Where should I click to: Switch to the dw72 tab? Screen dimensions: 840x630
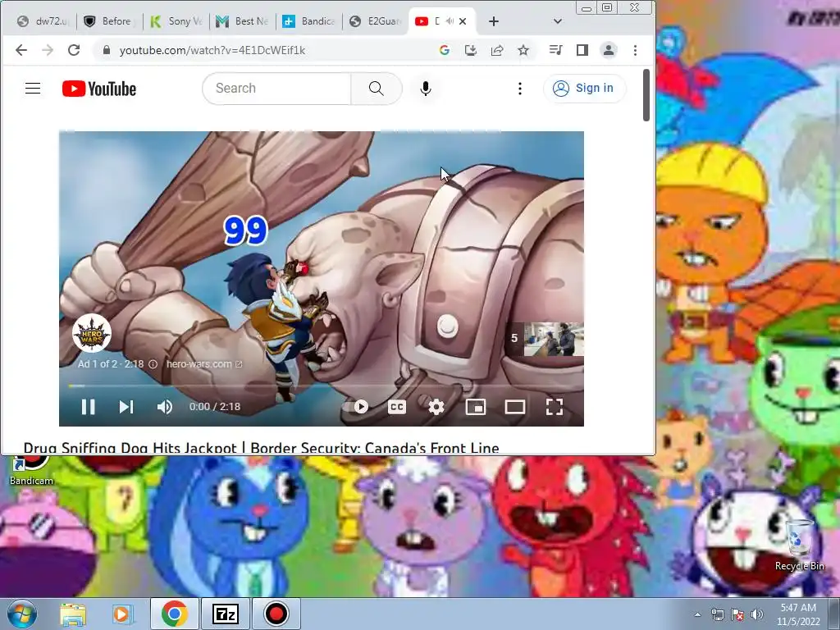pos(43,21)
